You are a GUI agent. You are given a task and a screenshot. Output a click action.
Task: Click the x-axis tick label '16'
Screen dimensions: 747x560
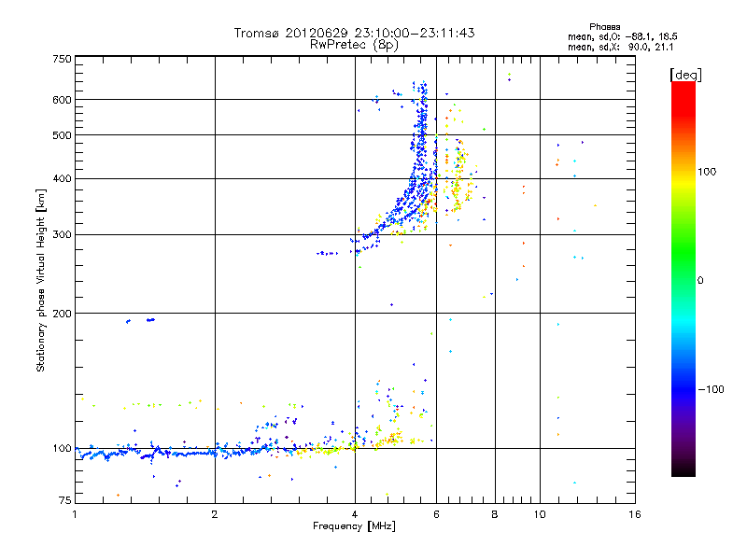coord(635,514)
